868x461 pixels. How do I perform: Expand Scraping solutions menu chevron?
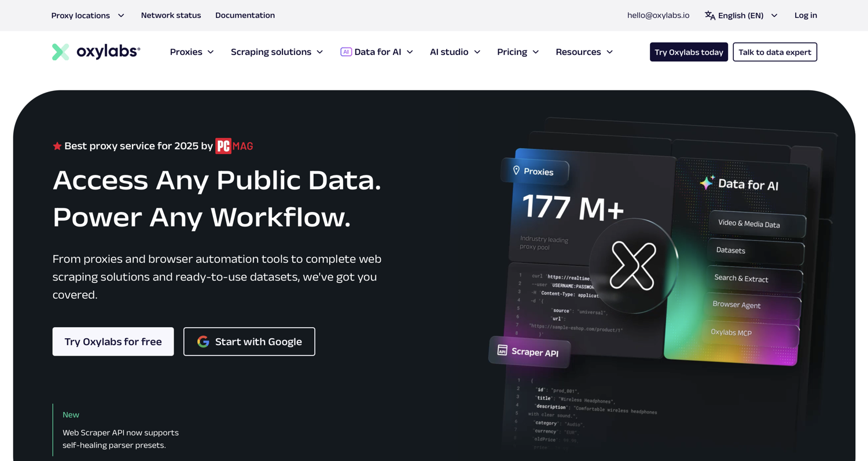tap(319, 52)
